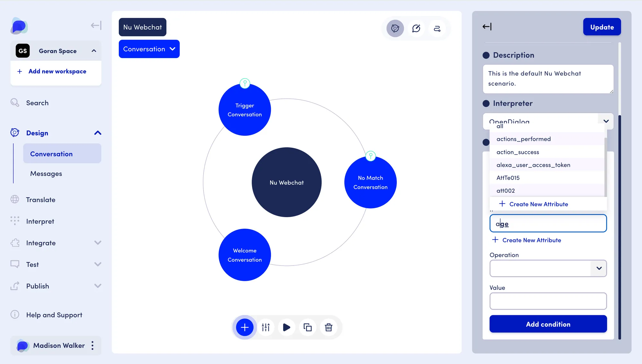
Task: Click the Translate globe icon
Action: coord(15,199)
